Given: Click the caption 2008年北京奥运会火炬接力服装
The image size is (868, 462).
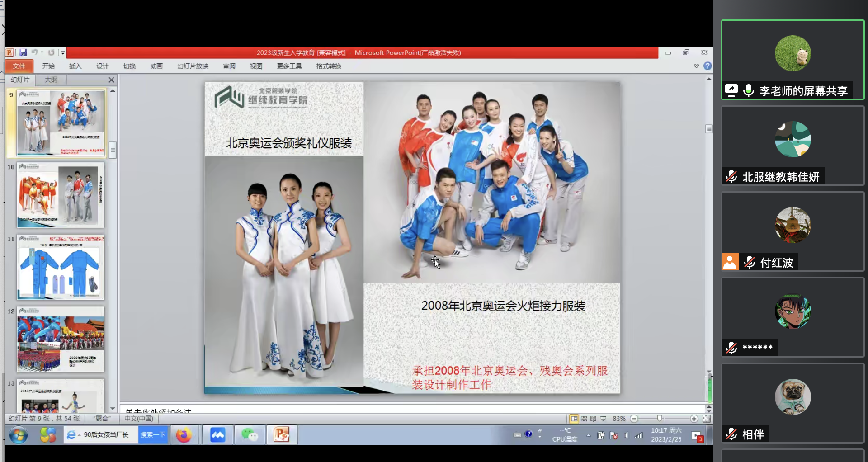Looking at the screenshot, I should pyautogui.click(x=503, y=306).
